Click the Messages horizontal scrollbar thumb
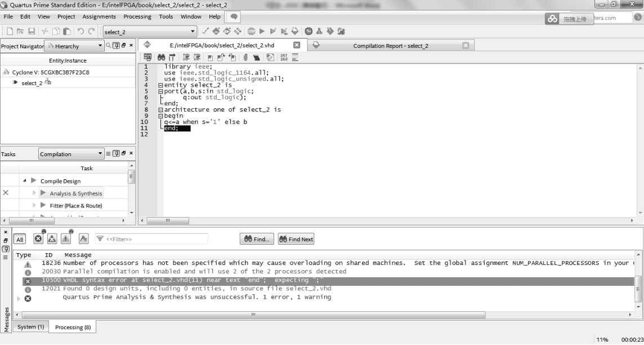This screenshot has width=644, height=345. pos(253,315)
